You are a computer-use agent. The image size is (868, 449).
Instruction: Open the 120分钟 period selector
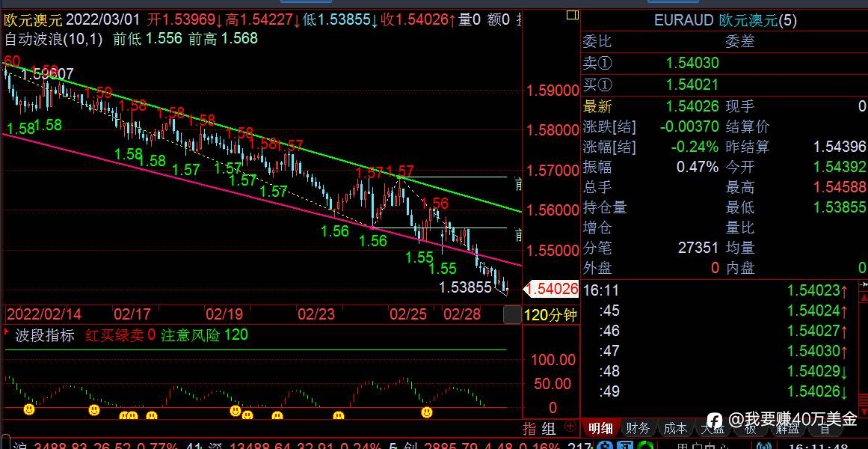(x=550, y=315)
